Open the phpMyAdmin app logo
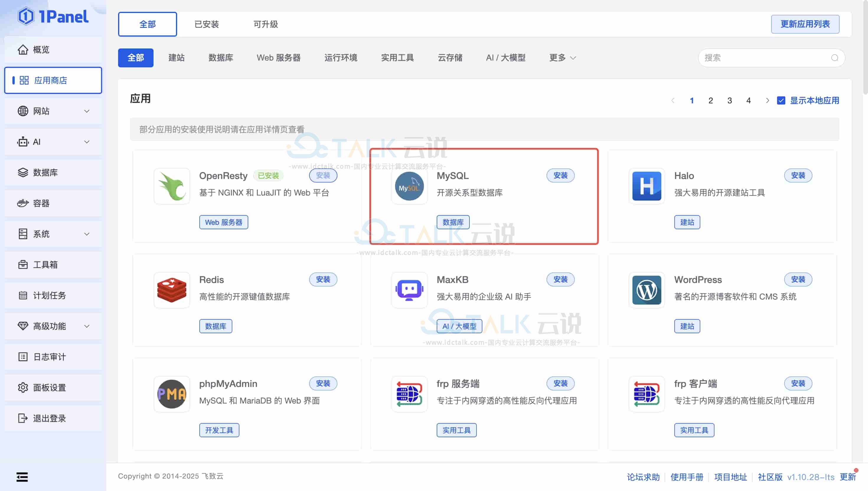Image resolution: width=868 pixels, height=491 pixels. coord(172,394)
